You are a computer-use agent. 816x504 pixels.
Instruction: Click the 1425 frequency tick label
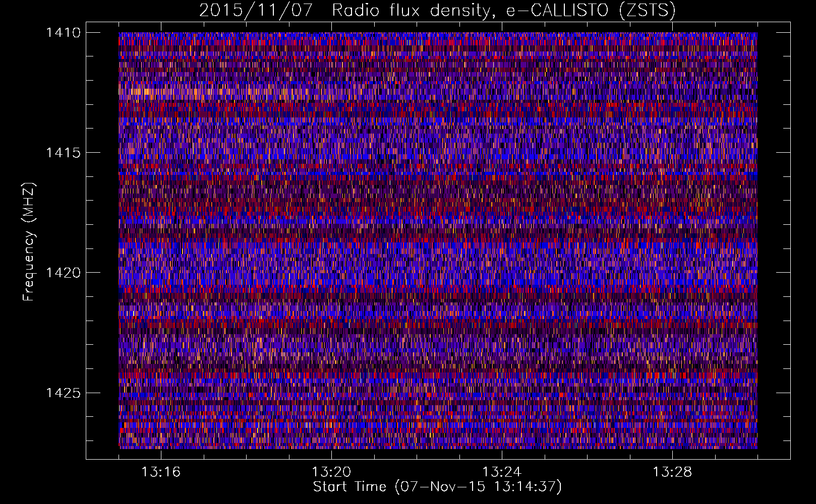click(63, 393)
